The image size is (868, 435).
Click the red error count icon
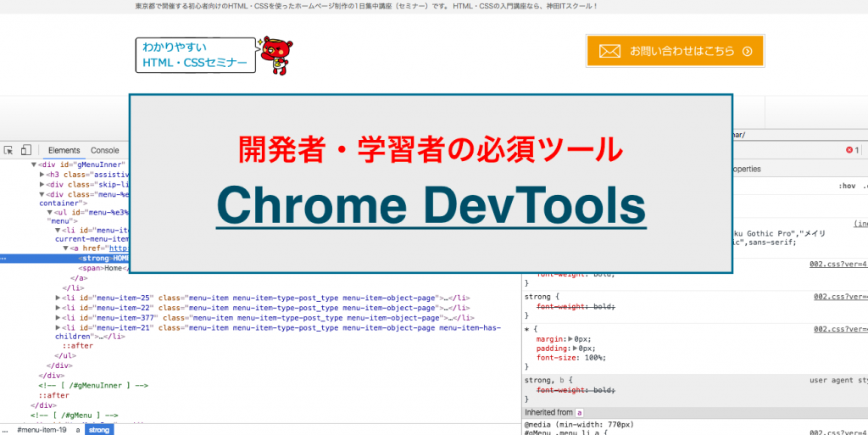click(x=849, y=150)
